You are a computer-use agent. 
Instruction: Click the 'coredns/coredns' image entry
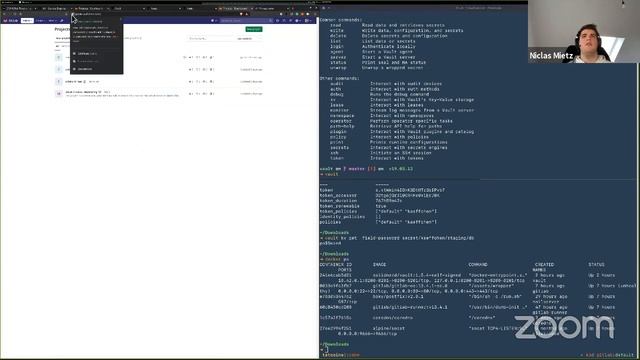[393, 318]
